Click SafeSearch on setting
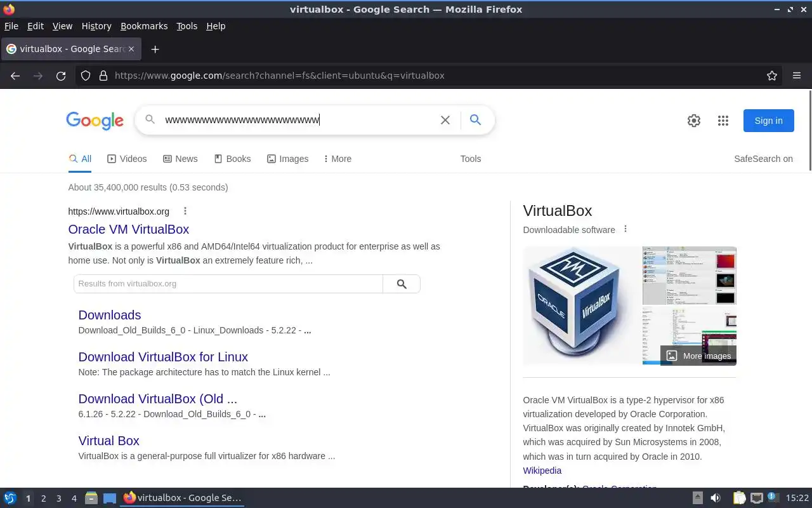This screenshot has height=508, width=812. pos(763,159)
